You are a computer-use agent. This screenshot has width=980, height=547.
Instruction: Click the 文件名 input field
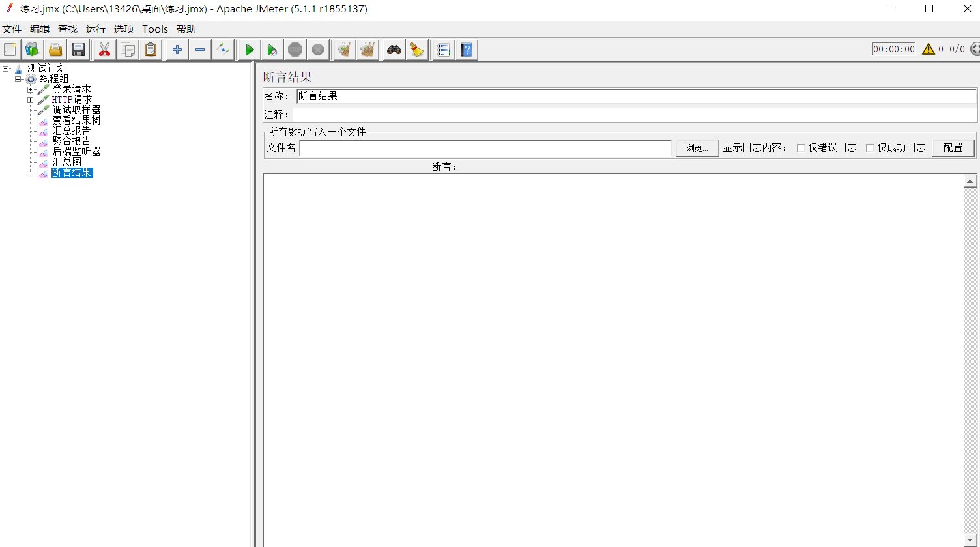[x=485, y=148]
